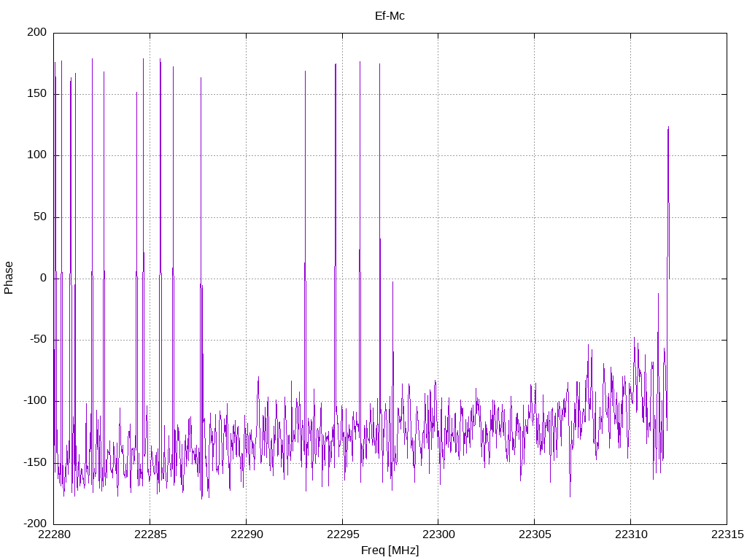Click the Phase y-axis label
The width and height of the screenshot is (747, 560).
[x=9, y=278]
